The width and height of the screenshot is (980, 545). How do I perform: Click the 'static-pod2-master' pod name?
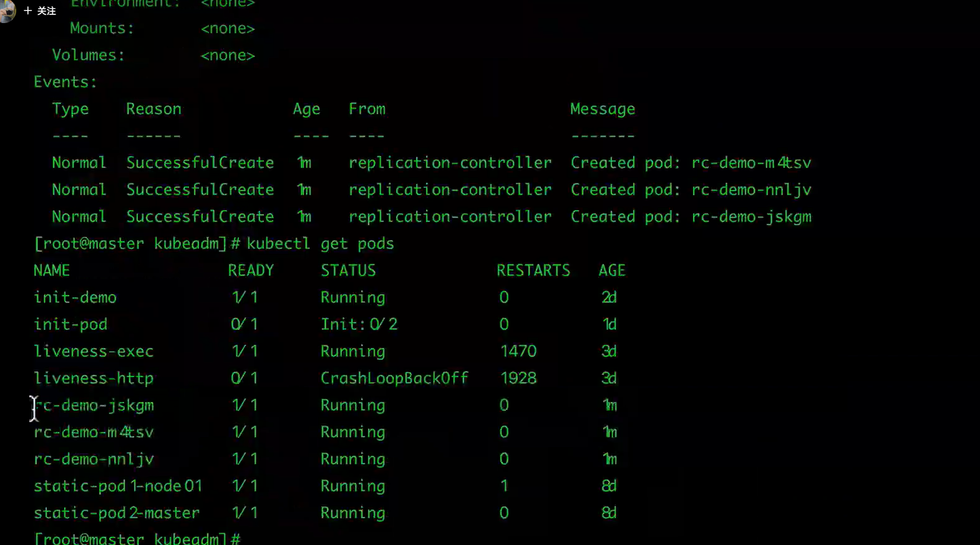(x=117, y=513)
